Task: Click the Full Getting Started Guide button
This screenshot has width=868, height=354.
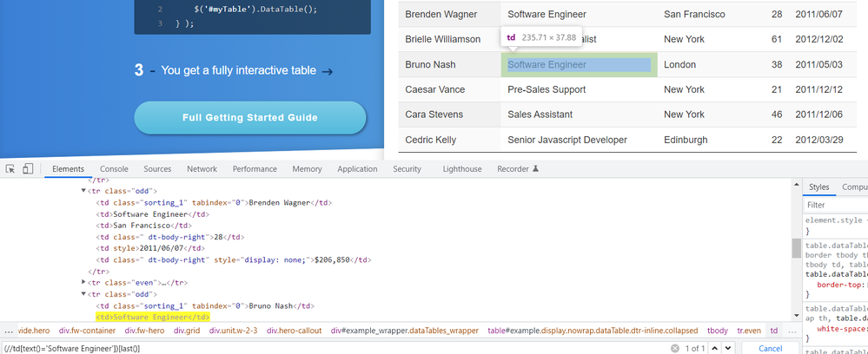Action: [x=250, y=118]
